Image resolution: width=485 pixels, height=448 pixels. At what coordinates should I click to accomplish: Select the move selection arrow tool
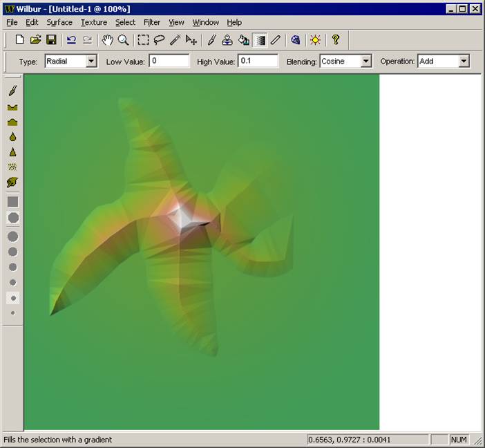point(191,40)
